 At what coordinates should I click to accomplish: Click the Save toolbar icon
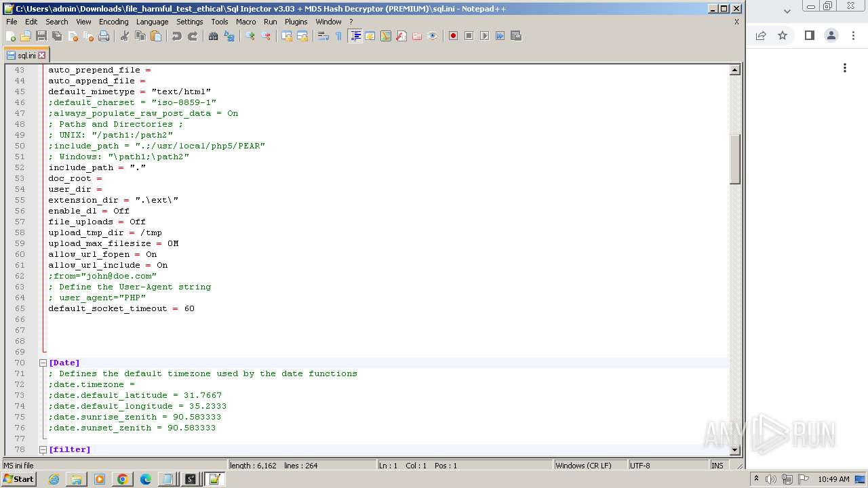coord(41,36)
